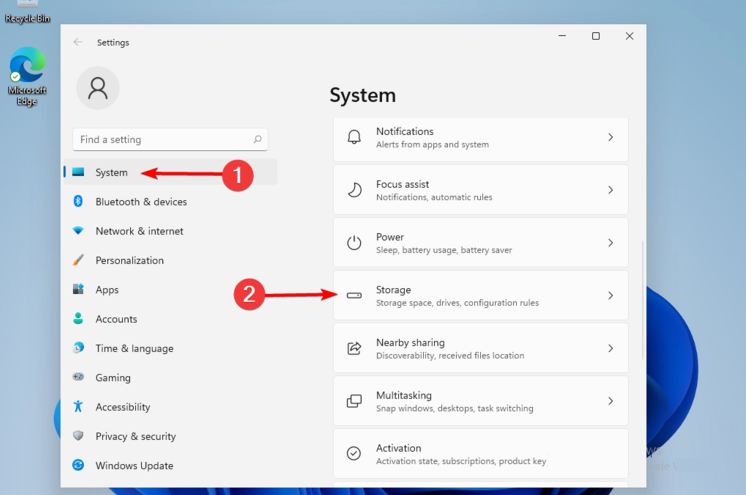
Task: Click the Nearby sharing share icon
Action: point(354,348)
